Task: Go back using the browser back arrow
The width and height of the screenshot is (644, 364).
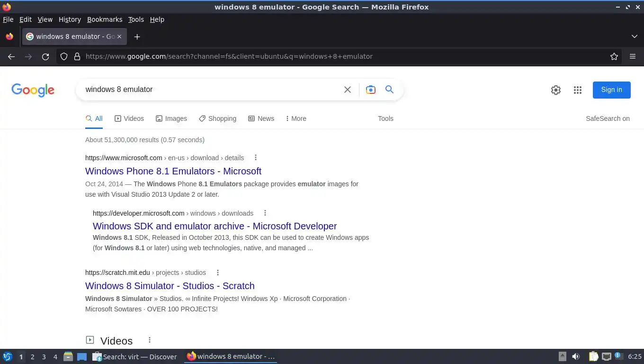Action: click(x=11, y=56)
